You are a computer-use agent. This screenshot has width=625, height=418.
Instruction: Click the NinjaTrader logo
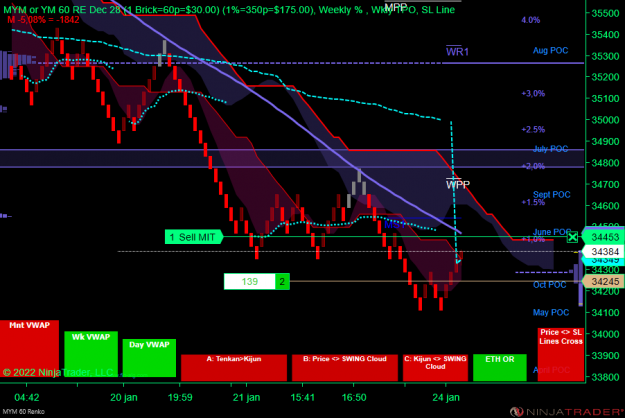tap(567, 412)
